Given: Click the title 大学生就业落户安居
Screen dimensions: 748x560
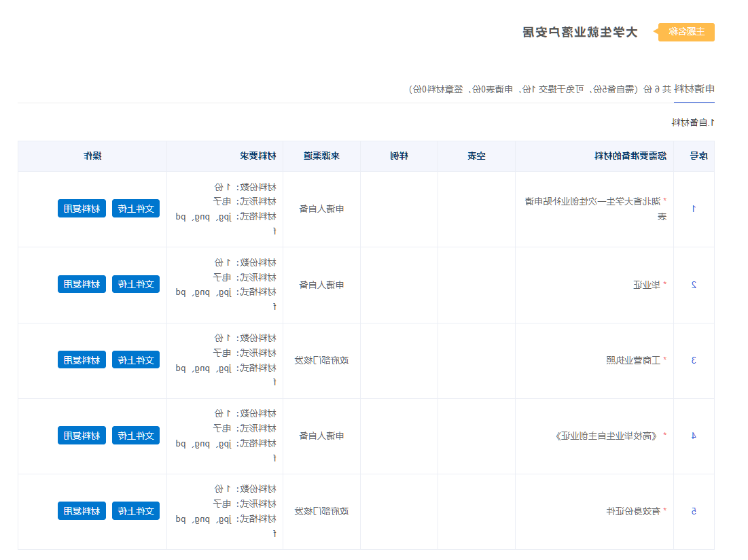Looking at the screenshot, I should pos(580,32).
